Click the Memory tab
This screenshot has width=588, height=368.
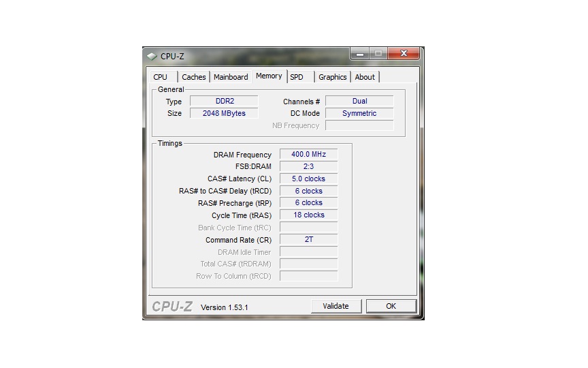click(269, 76)
